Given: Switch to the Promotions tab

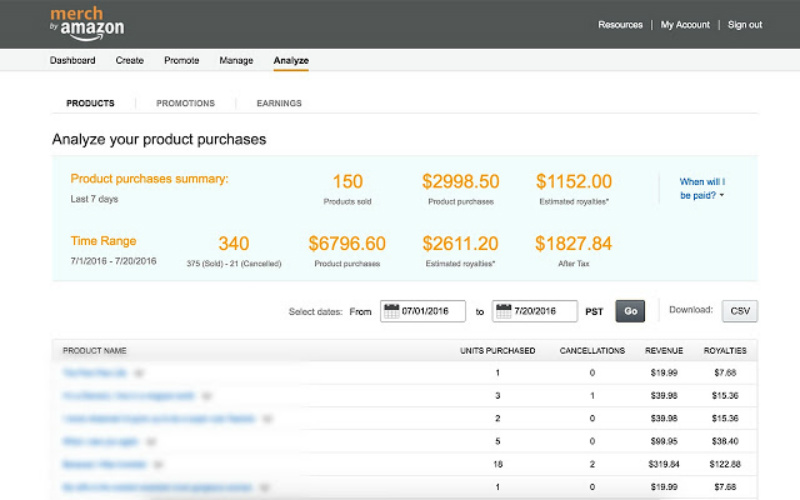Looking at the screenshot, I should [185, 103].
